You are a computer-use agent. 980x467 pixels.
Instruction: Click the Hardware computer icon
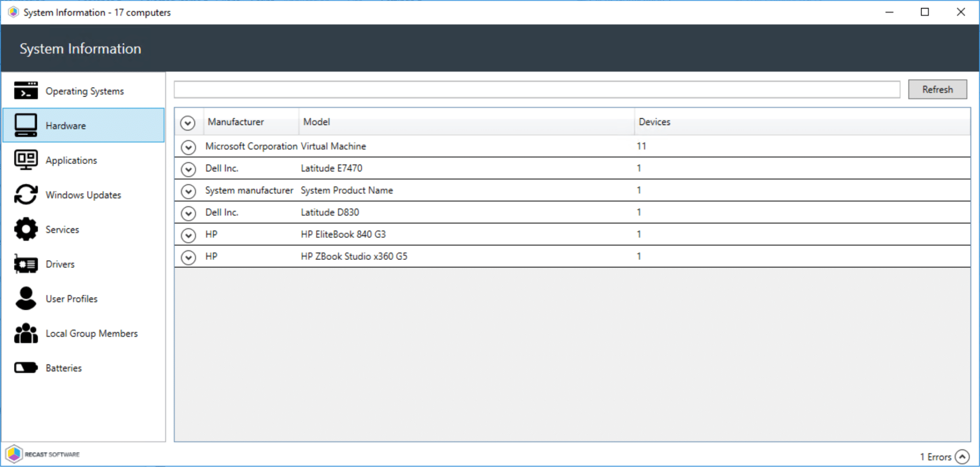(x=26, y=125)
